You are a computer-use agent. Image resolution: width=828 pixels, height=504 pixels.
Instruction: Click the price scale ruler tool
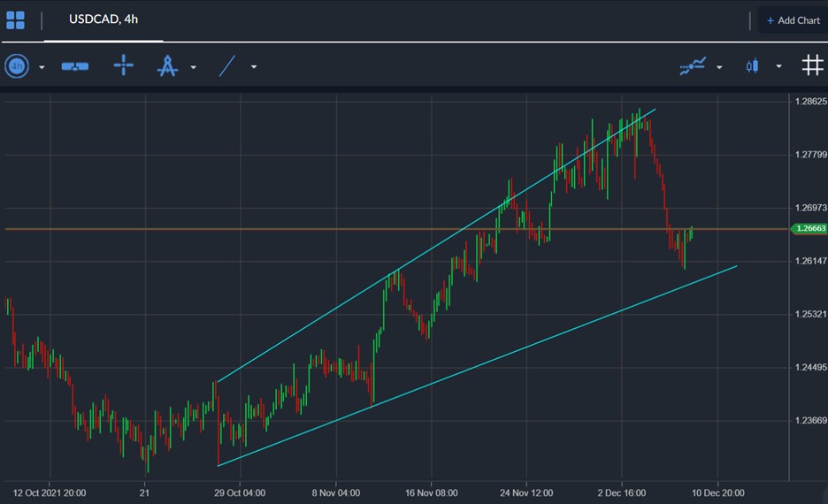(75, 66)
